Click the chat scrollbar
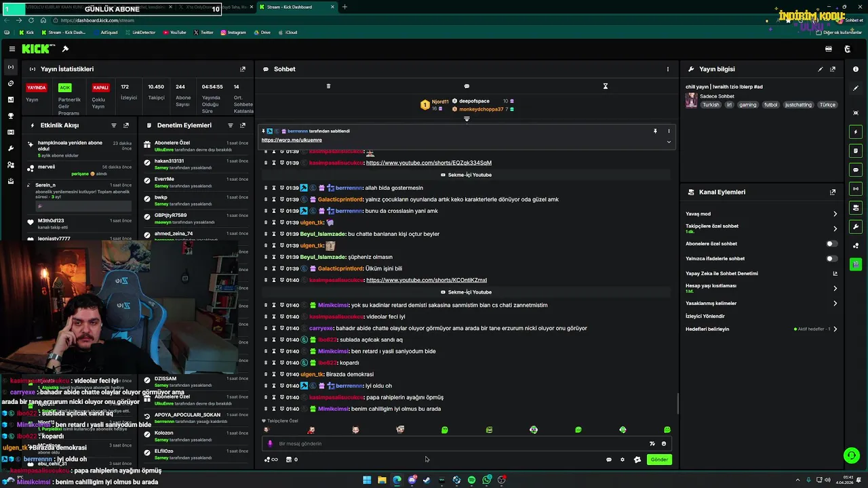This screenshot has height=488, width=868. (677, 403)
